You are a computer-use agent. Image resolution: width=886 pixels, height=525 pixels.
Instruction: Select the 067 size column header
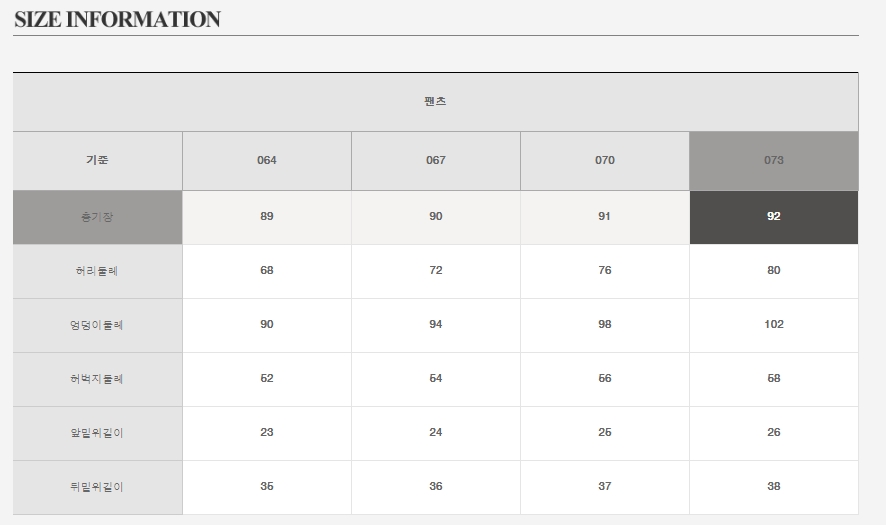(x=436, y=161)
